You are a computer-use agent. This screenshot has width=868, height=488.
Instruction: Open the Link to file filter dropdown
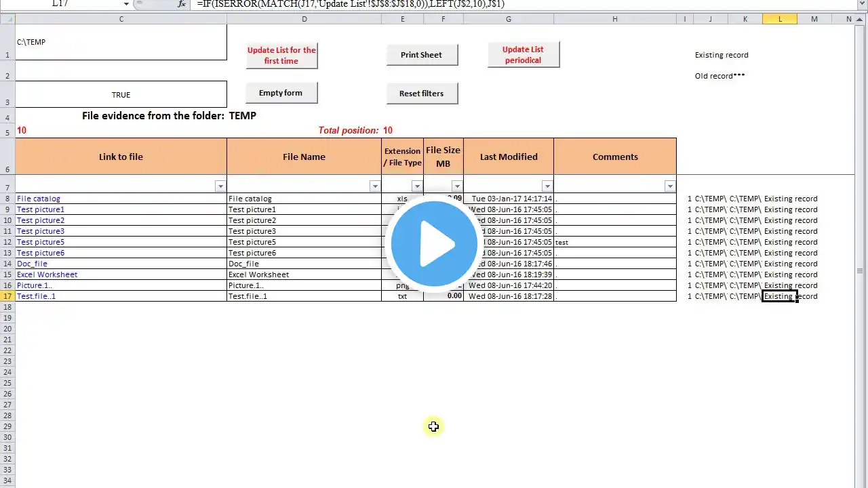point(220,186)
